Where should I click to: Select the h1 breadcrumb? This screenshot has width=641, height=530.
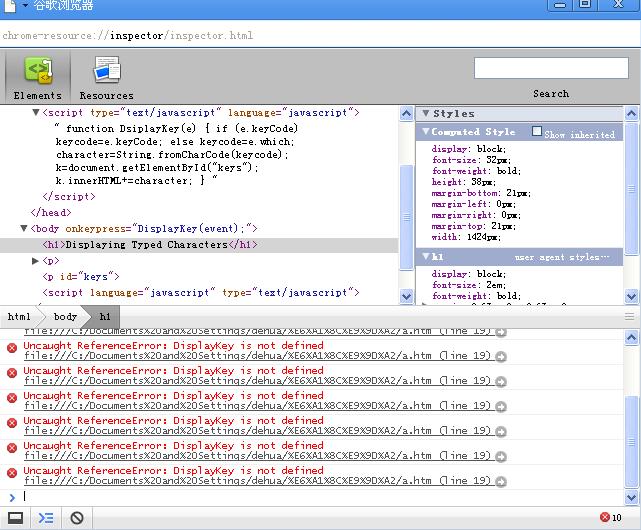(105, 317)
